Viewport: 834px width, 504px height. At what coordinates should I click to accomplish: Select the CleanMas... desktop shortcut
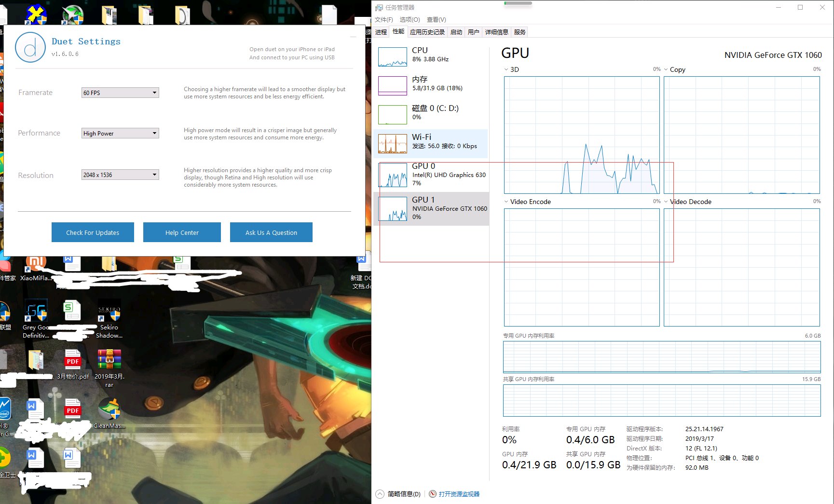(109, 413)
